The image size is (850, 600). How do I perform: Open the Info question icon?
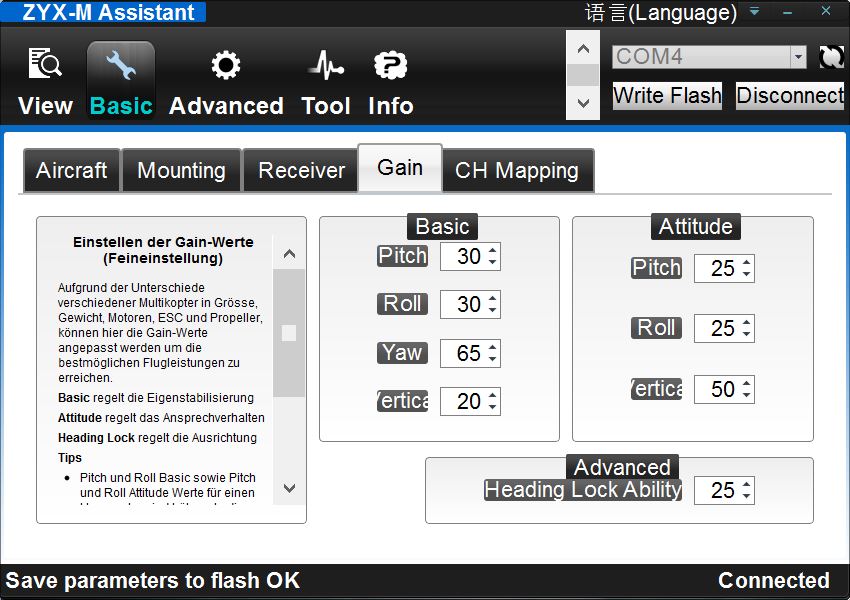click(390, 66)
